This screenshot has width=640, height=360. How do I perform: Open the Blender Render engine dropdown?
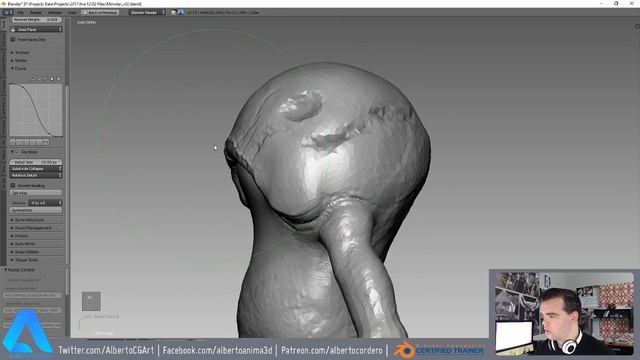coord(147,13)
